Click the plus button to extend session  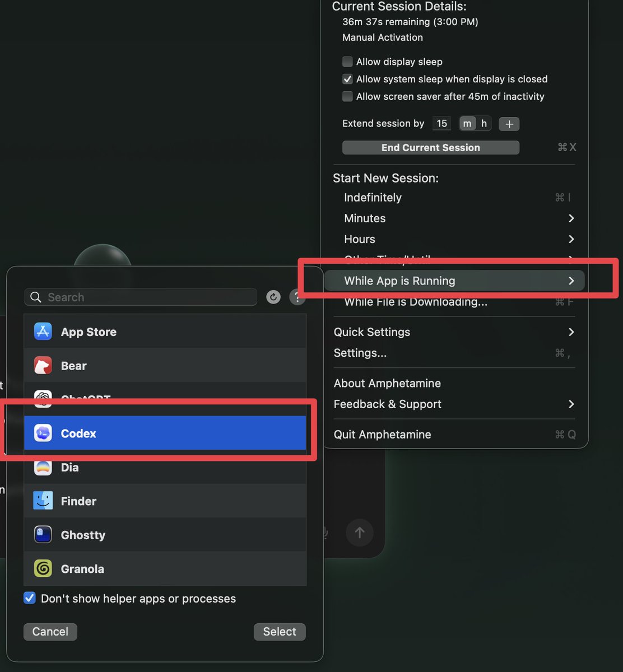(x=509, y=124)
